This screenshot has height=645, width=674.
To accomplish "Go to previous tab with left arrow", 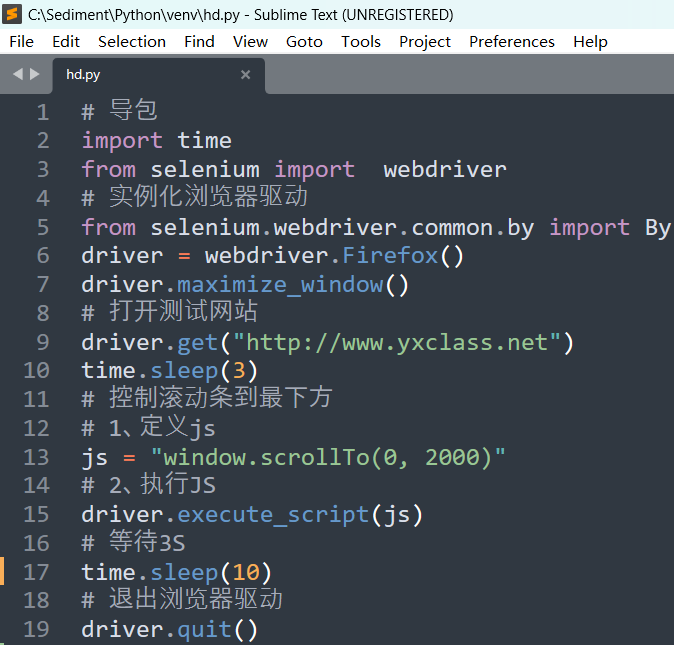I will click(x=18, y=74).
